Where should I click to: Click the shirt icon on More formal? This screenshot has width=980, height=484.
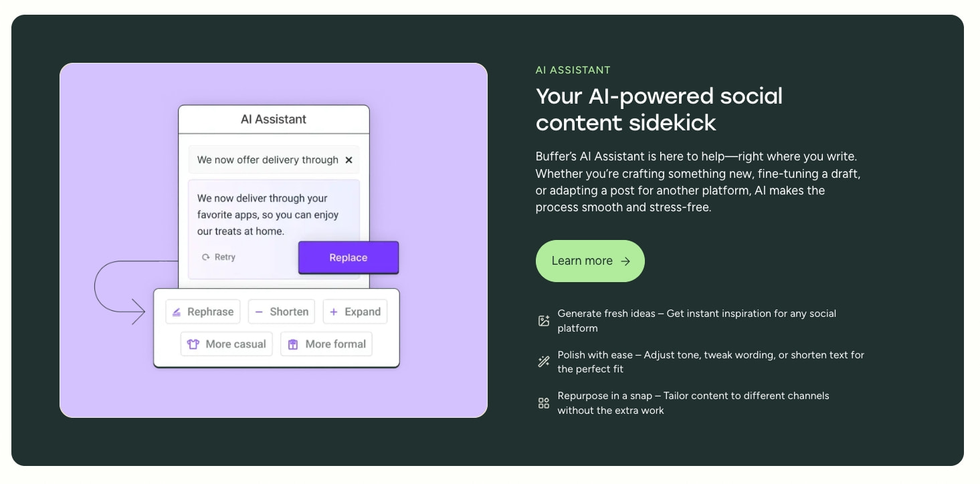click(293, 344)
